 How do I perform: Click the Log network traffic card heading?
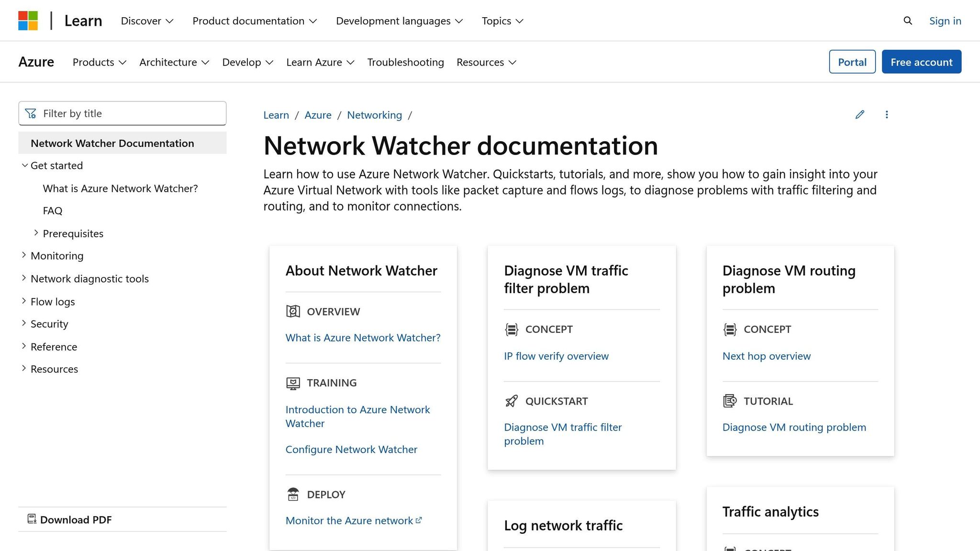click(x=563, y=526)
